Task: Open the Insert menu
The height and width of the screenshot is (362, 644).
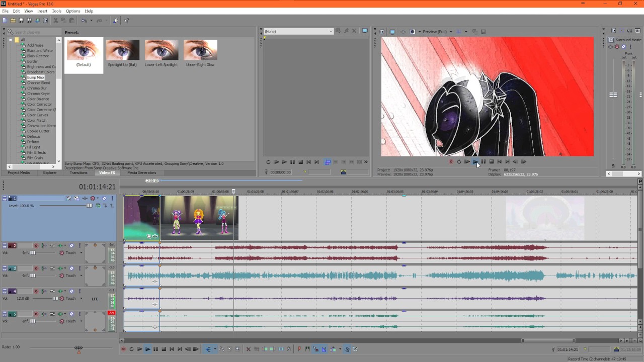Action: (x=42, y=11)
